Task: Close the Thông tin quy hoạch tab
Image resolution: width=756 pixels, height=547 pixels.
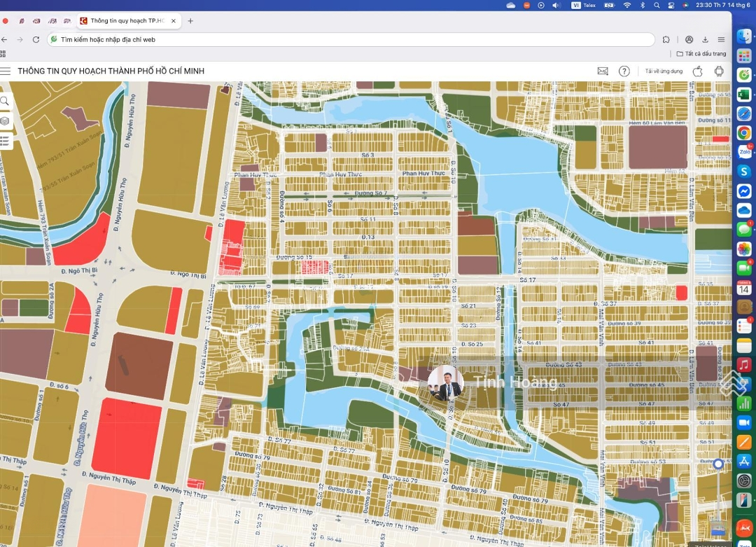Action: click(174, 21)
